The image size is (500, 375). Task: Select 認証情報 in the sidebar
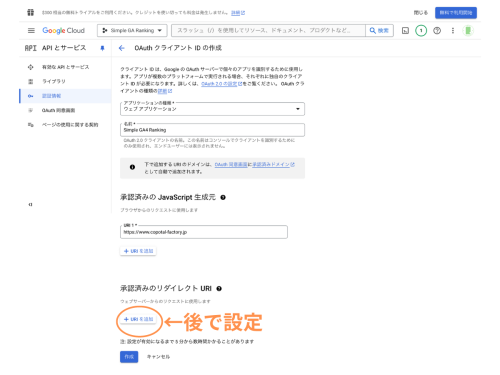pos(65,96)
